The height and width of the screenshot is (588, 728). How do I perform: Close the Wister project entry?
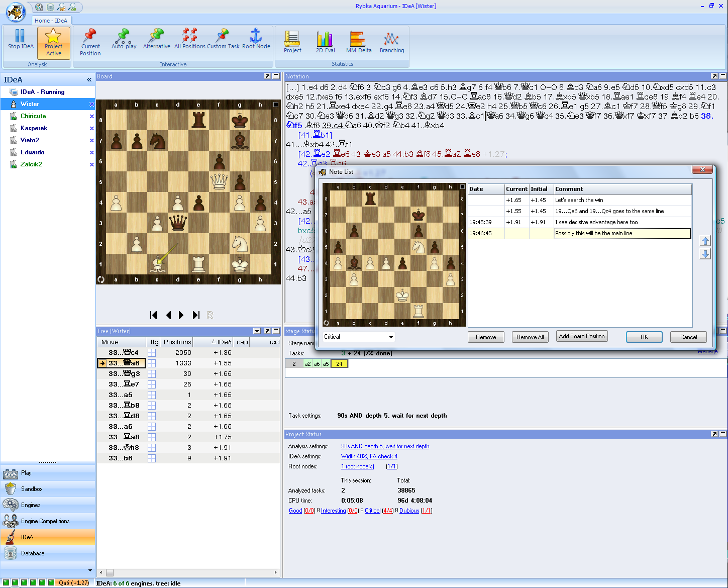tap(91, 105)
